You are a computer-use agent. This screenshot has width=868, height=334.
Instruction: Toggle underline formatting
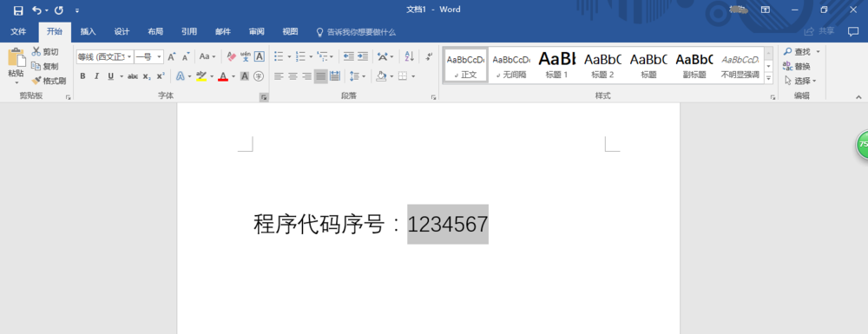(110, 76)
